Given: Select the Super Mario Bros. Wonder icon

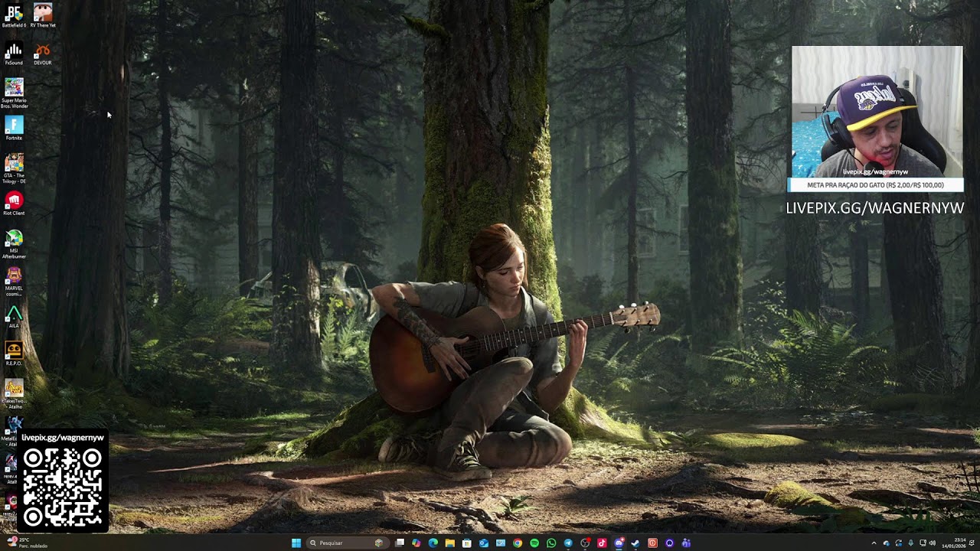Looking at the screenshot, I should [x=14, y=93].
